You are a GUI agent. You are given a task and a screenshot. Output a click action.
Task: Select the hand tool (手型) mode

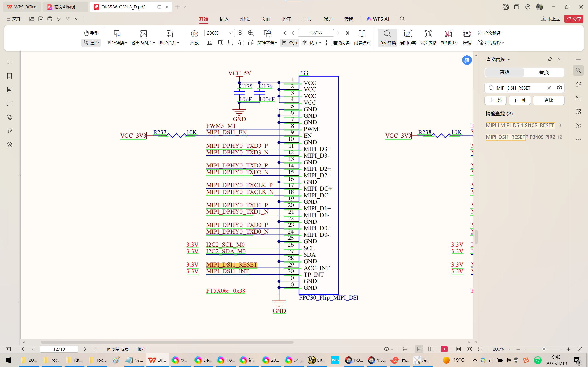point(91,33)
